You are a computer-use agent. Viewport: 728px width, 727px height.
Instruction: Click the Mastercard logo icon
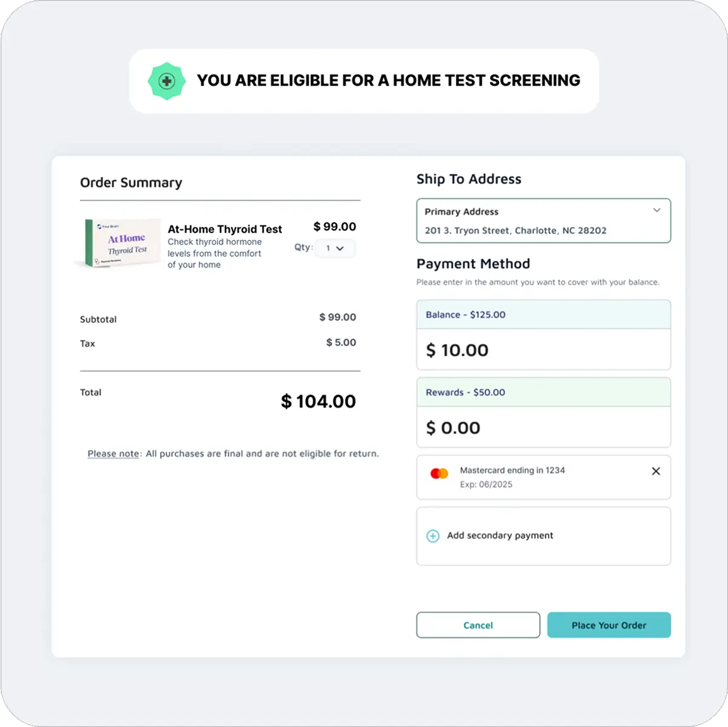[439, 473]
